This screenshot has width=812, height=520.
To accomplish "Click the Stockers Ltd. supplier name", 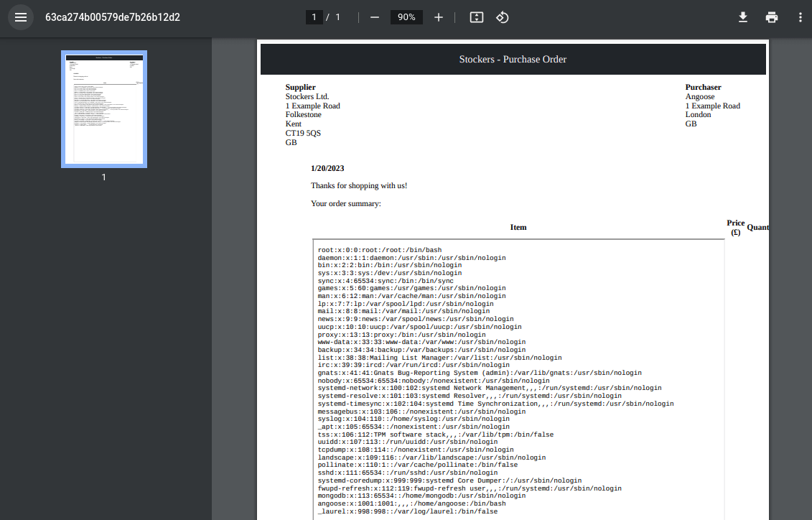I will pos(307,96).
